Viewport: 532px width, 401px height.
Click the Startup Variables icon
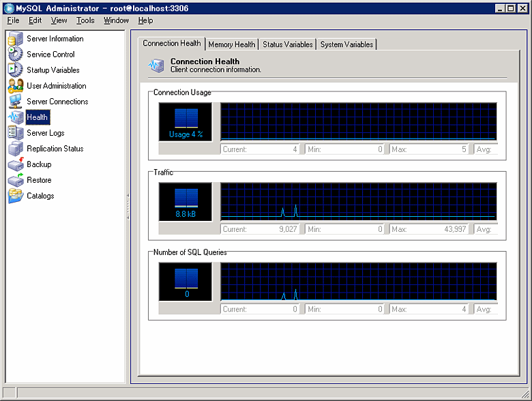click(16, 70)
